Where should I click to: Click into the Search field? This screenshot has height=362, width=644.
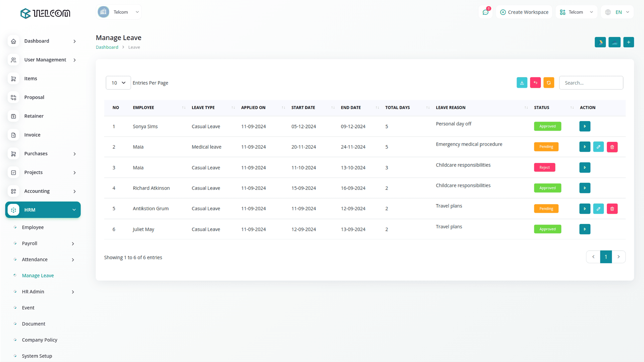tap(591, 83)
